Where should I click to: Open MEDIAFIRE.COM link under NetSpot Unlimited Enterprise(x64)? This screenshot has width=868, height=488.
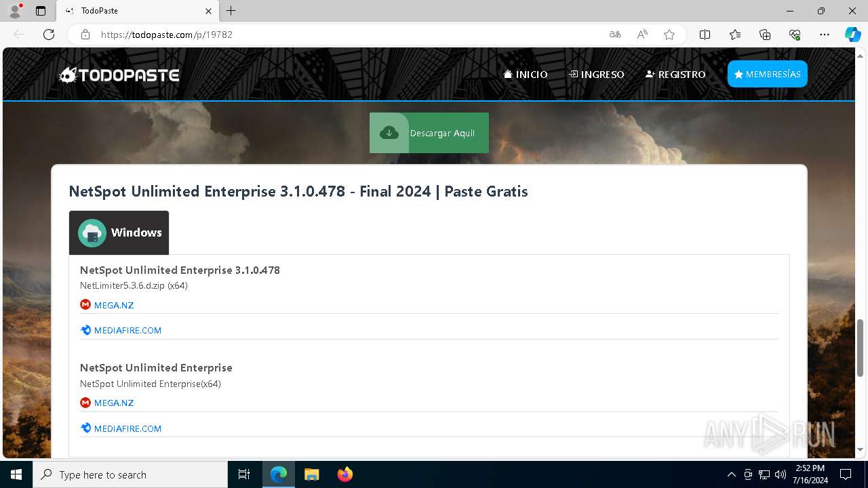(127, 428)
